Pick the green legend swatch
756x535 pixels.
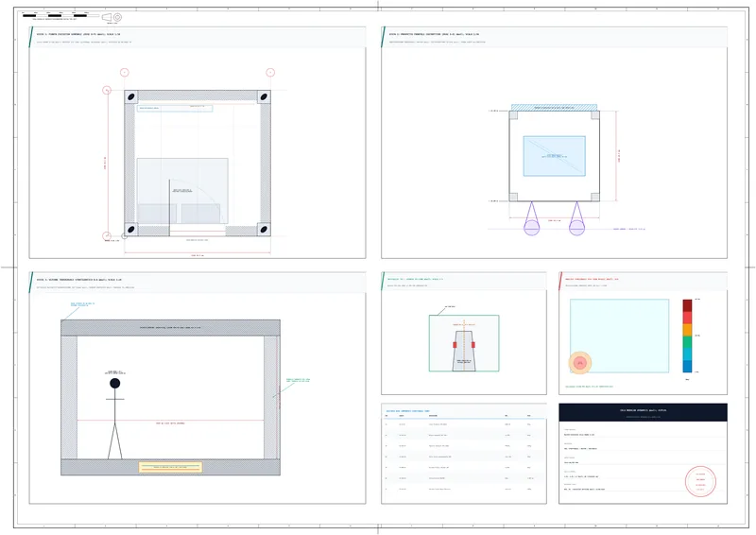point(688,342)
